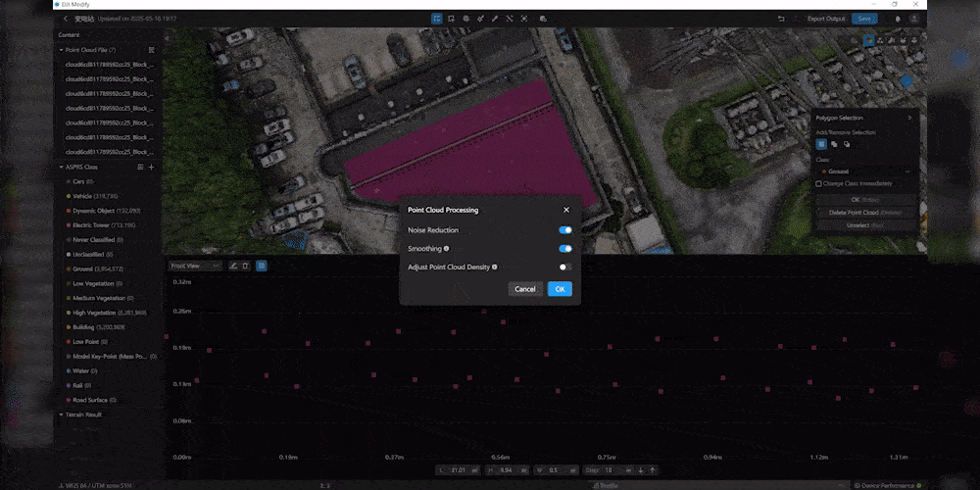This screenshot has height=490, width=980.
Task: Select the Building class row
Action: click(110, 327)
